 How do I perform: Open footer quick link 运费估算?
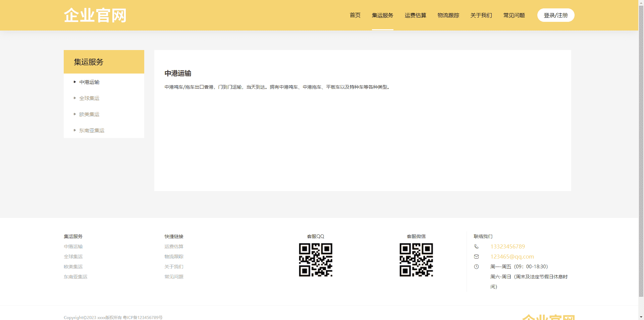coord(174,246)
